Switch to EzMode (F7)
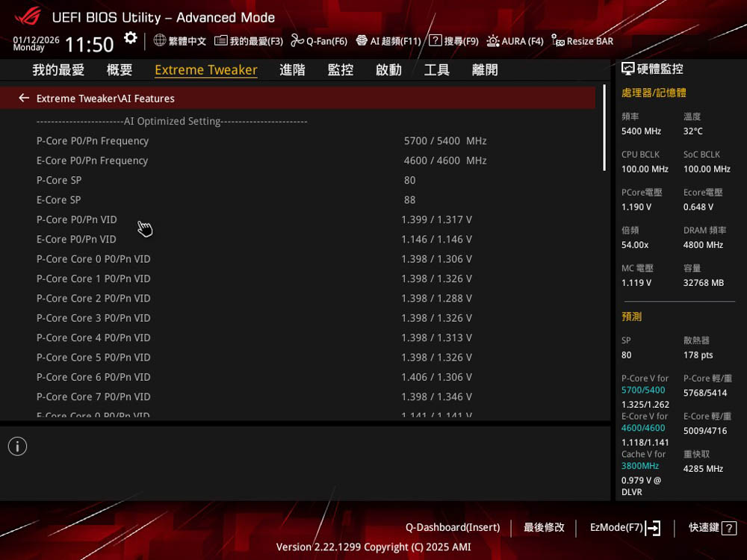Screen dimensions: 747x560 tap(624, 527)
